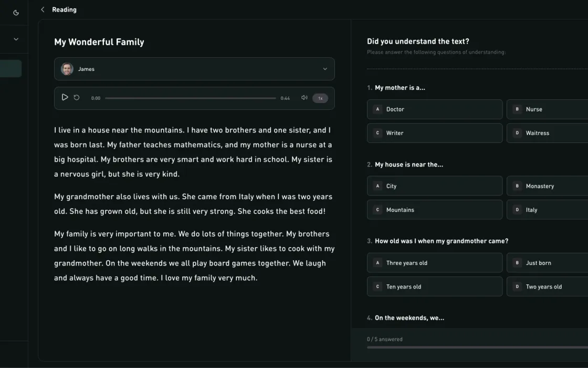Select answer B Nurse
The height and width of the screenshot is (368, 588).
point(548,109)
